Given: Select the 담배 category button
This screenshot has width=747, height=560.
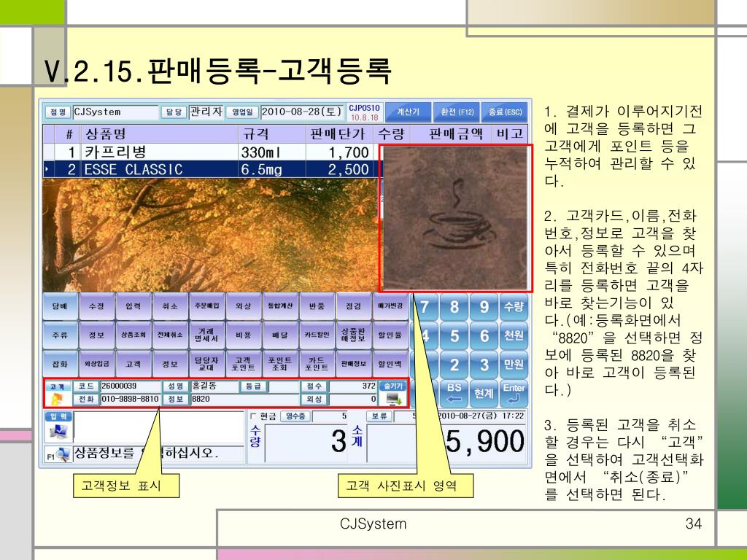Looking at the screenshot, I should tap(60, 306).
